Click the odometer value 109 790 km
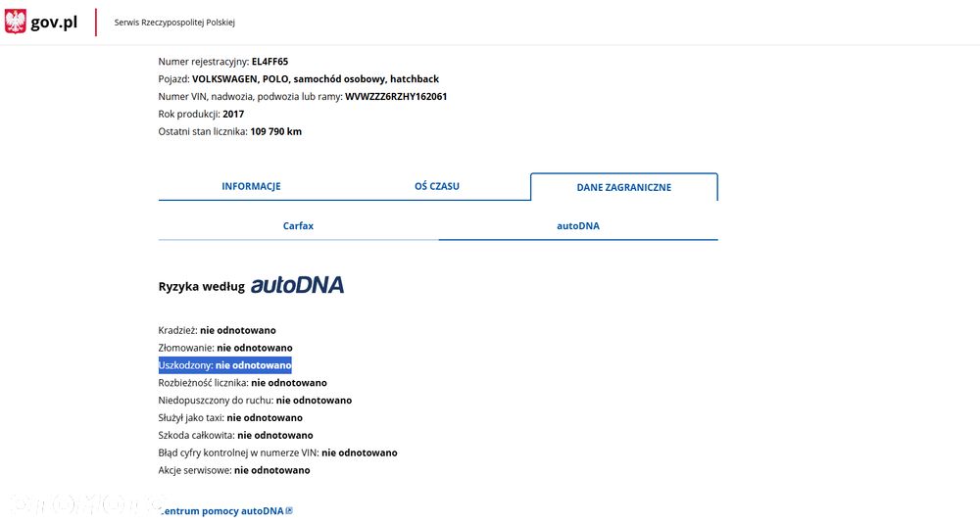The height and width of the screenshot is (524, 980). (x=275, y=132)
